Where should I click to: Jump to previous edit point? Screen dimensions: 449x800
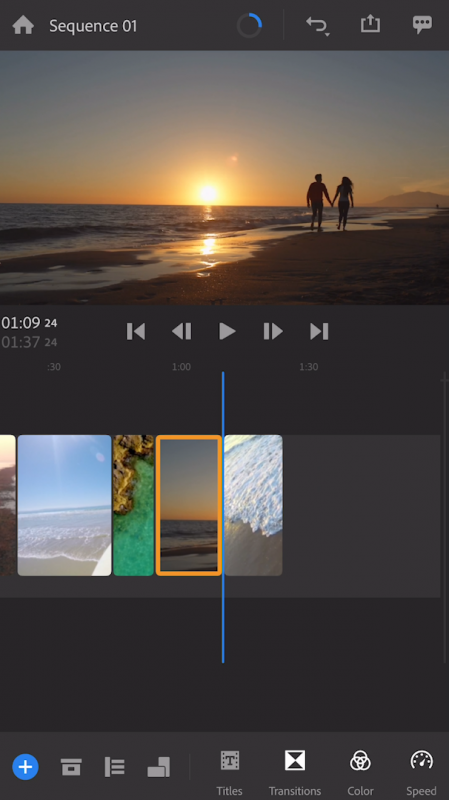(136, 332)
